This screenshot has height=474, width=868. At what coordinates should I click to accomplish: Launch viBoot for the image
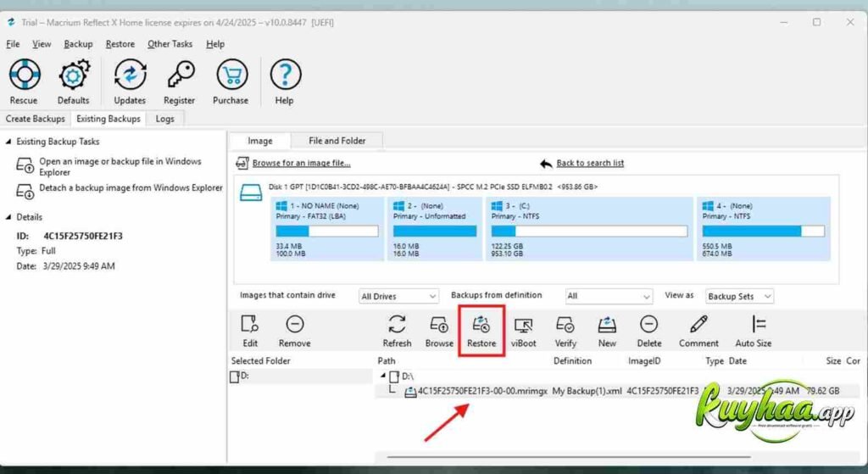(x=523, y=332)
